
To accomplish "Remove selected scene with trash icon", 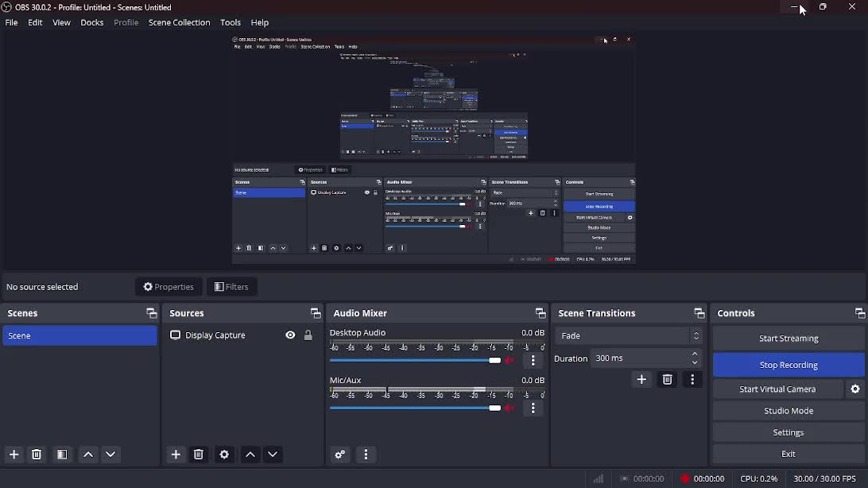I will (37, 455).
